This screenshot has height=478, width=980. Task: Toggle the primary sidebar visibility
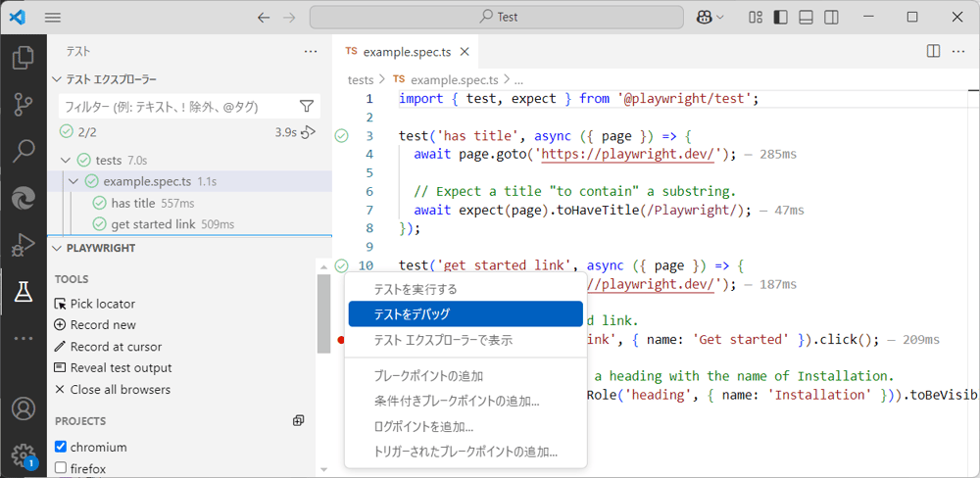[781, 18]
